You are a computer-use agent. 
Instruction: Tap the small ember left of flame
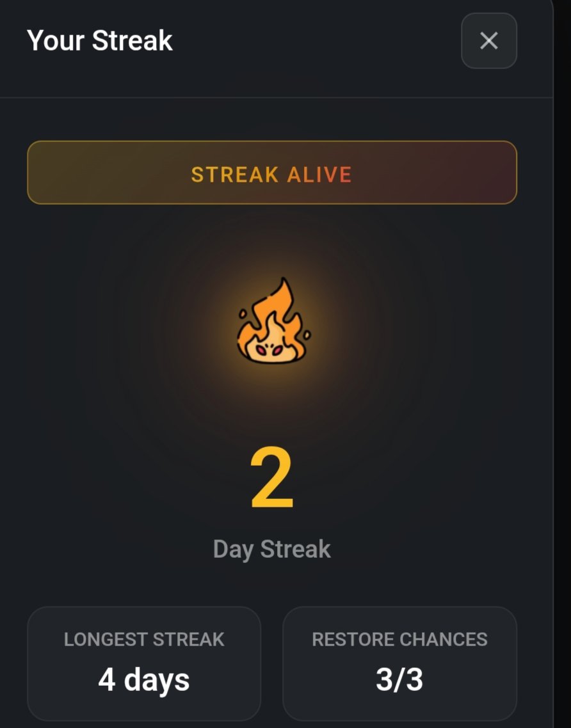(243, 314)
